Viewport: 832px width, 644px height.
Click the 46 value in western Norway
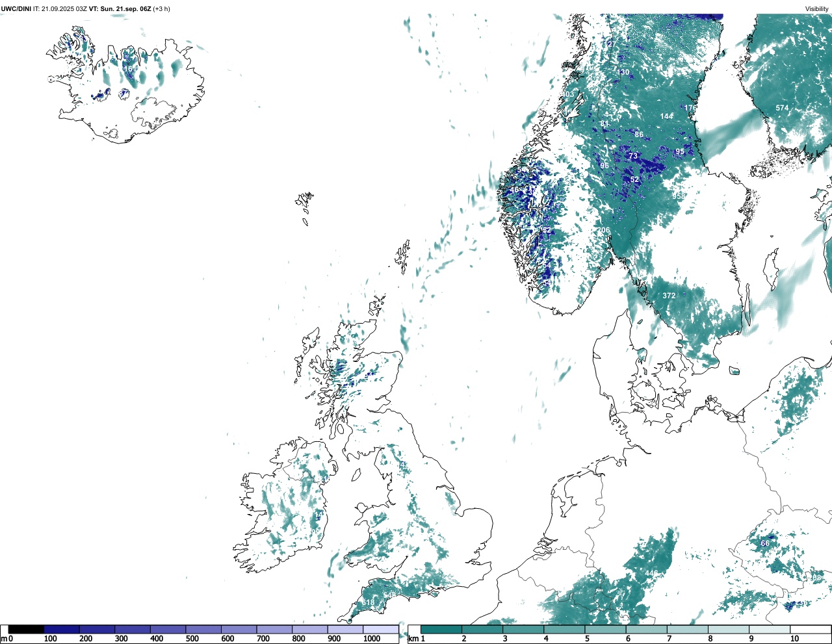pos(515,190)
